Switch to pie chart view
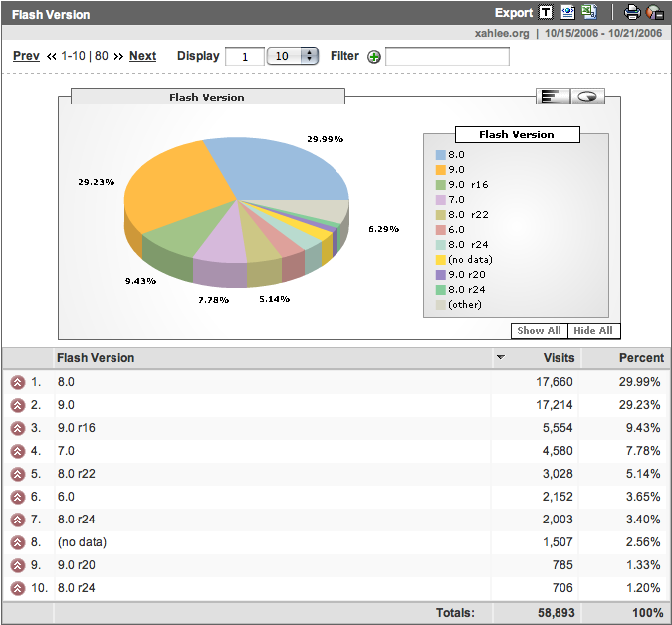672x625 pixels. tap(588, 96)
